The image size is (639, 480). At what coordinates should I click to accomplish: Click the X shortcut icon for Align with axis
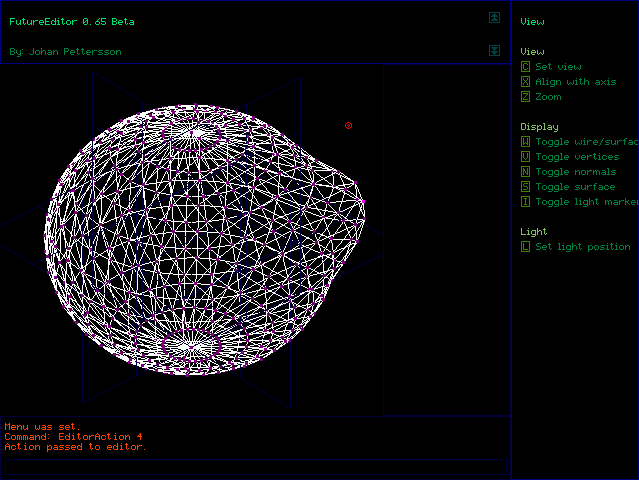point(526,82)
